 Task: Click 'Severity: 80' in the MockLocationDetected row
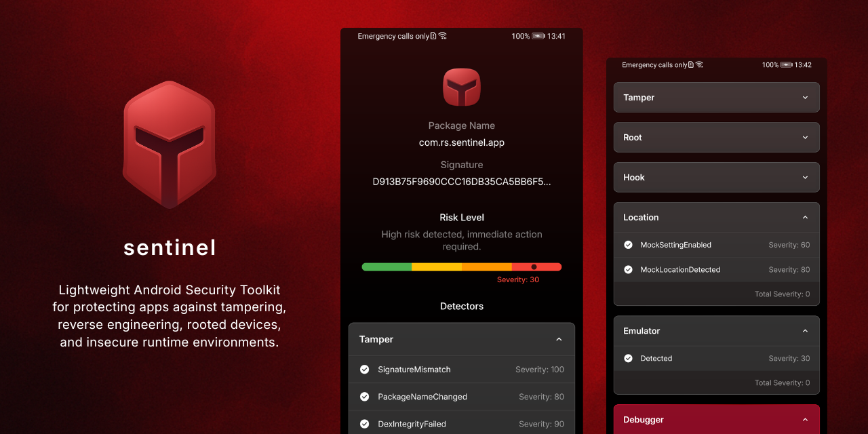789,269
